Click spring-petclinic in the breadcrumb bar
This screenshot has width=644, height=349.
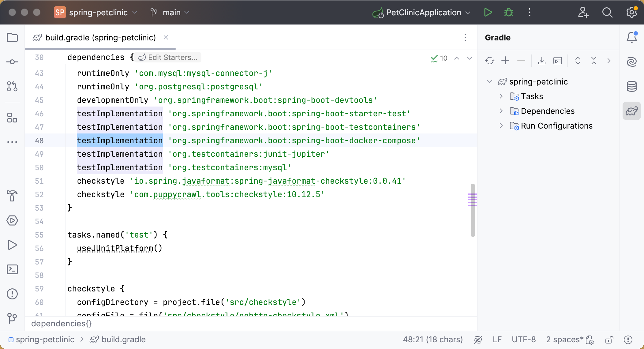coord(45,339)
